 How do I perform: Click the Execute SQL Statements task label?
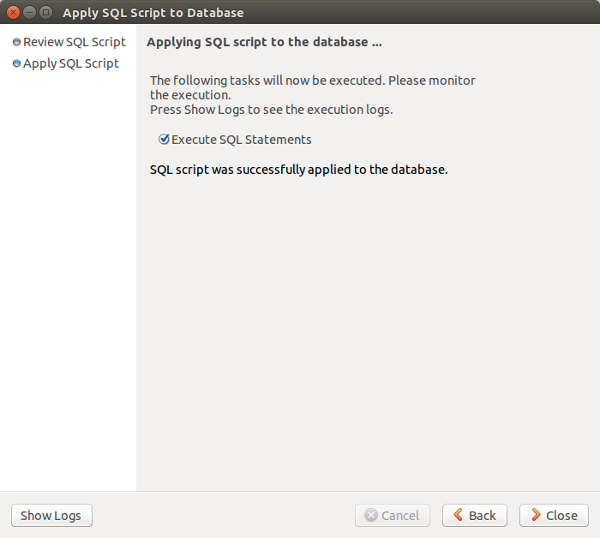point(241,140)
